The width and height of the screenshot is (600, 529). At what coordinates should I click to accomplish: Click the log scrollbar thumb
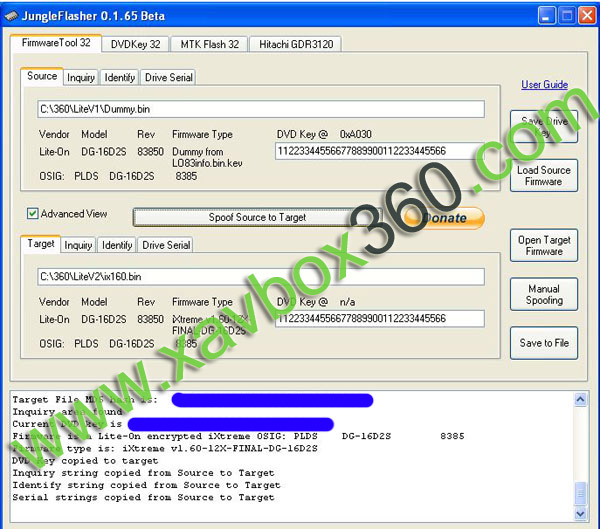click(x=580, y=494)
